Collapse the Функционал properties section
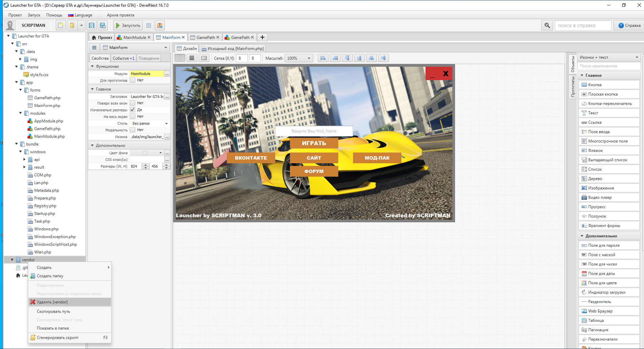The image size is (644, 349). [x=92, y=66]
